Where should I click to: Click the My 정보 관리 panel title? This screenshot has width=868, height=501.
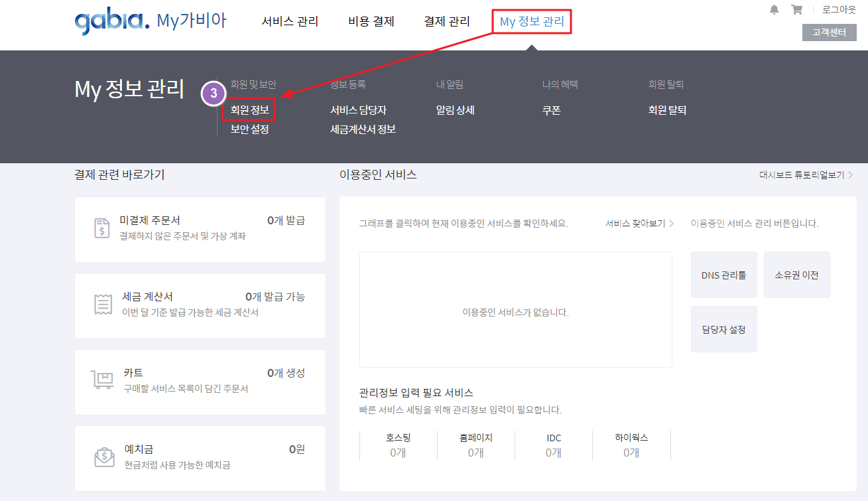point(129,89)
